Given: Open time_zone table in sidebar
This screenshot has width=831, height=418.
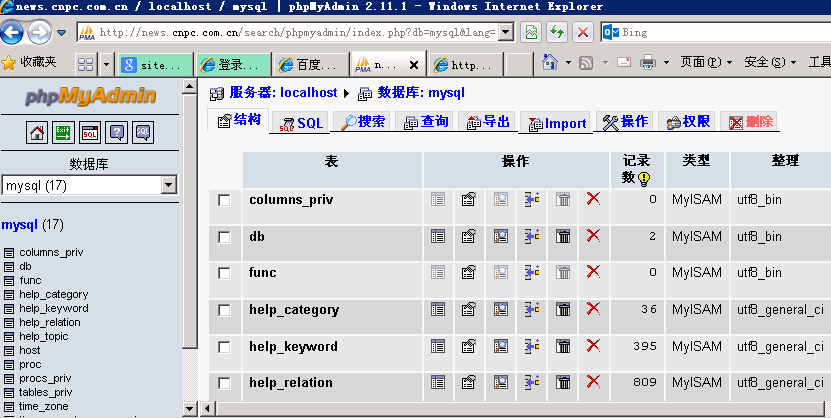Looking at the screenshot, I should (43, 407).
